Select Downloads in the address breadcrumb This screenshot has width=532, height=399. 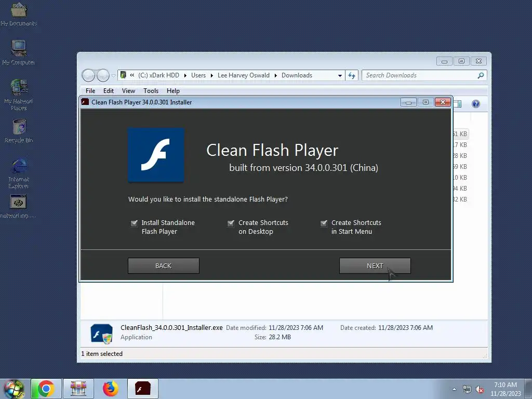[297, 75]
